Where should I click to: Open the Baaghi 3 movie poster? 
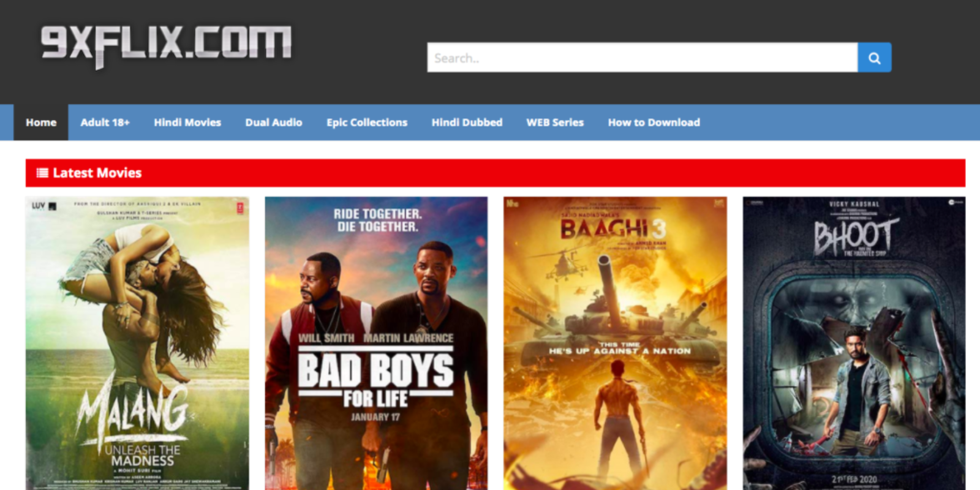click(x=615, y=343)
